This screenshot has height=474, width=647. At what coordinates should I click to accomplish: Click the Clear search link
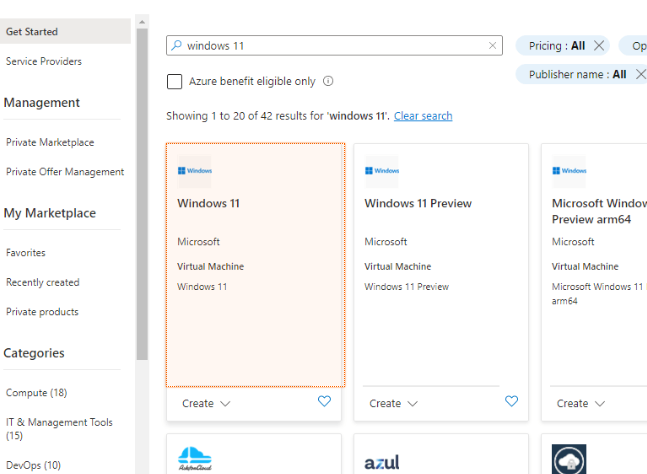pos(423,116)
